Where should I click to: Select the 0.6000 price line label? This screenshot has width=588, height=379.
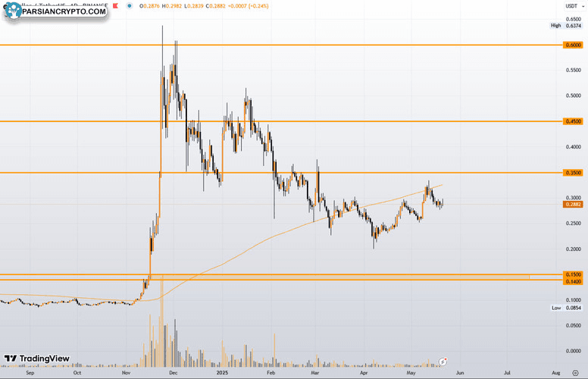click(x=573, y=45)
